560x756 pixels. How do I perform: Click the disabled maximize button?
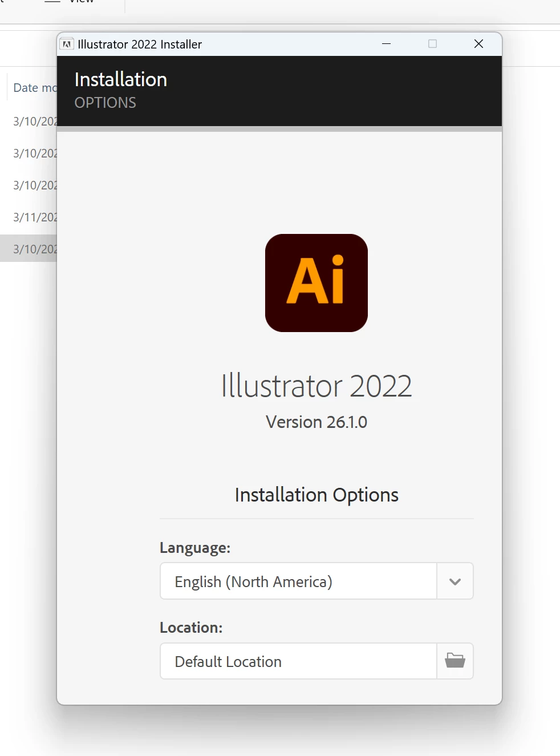coord(432,44)
